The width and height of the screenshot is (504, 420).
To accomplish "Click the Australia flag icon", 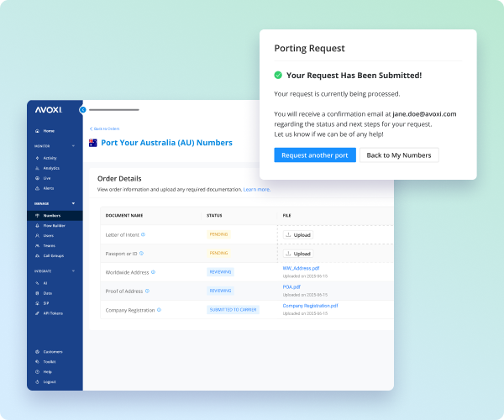I will point(93,143).
